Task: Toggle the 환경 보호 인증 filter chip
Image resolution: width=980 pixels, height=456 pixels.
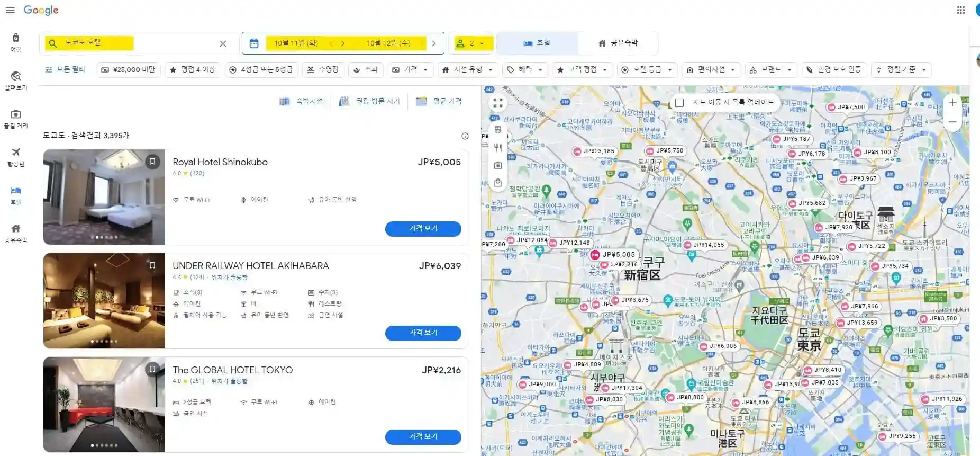Action: click(833, 69)
